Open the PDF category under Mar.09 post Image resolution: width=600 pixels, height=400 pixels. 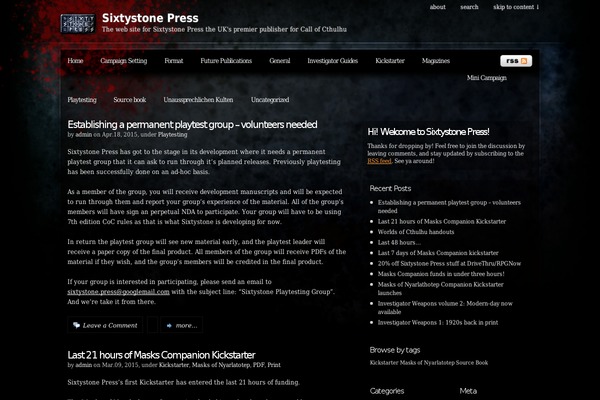259,365
